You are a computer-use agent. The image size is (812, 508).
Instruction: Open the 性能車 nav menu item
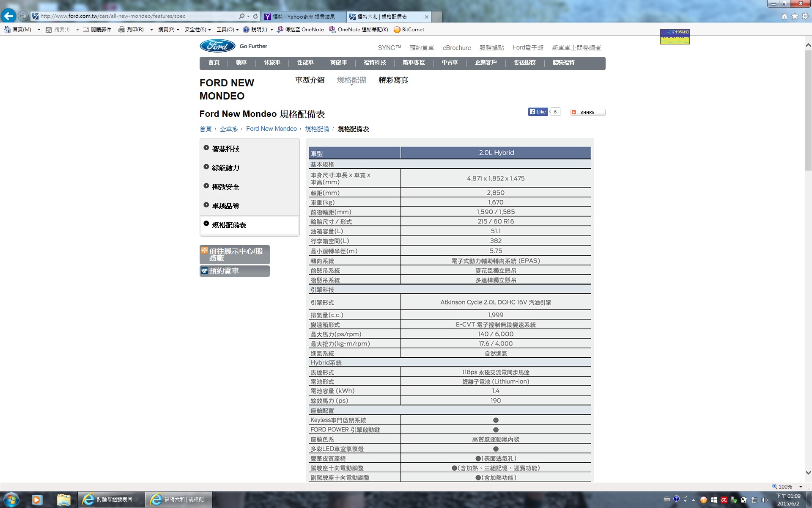click(x=305, y=63)
